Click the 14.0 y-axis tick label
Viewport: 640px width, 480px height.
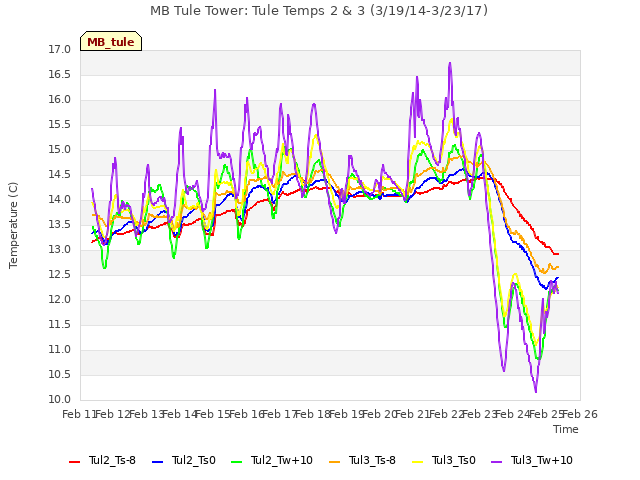[60, 200]
